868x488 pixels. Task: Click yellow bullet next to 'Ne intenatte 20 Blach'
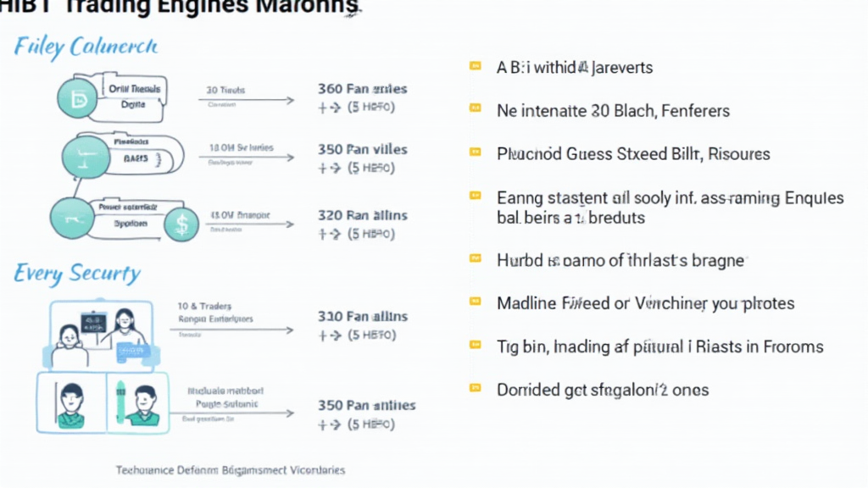[475, 108]
